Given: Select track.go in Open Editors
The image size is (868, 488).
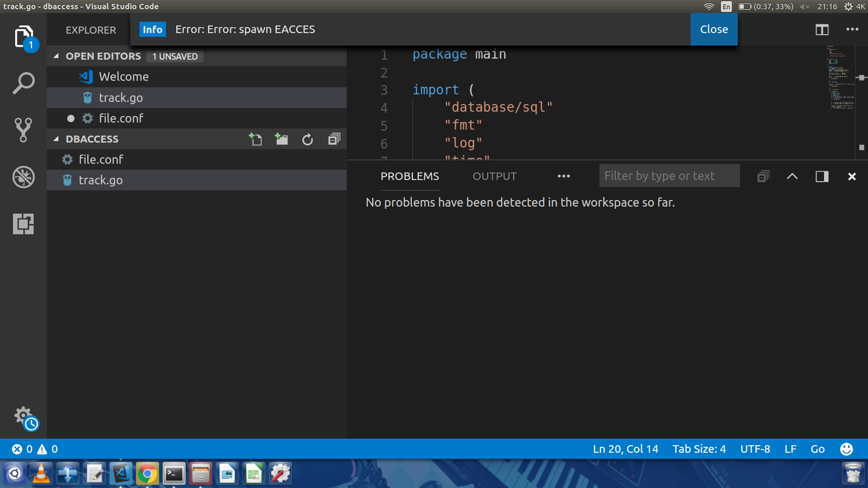Looking at the screenshot, I should (x=196, y=98).
